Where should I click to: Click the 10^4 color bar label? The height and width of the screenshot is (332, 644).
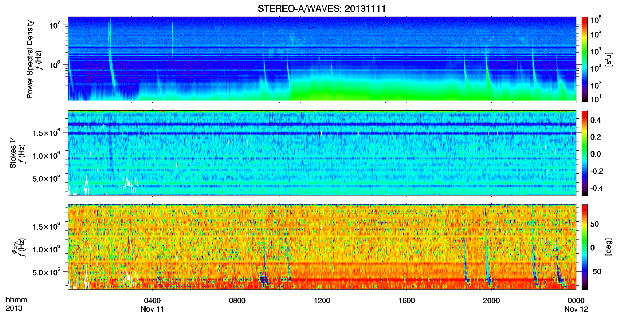pos(596,51)
